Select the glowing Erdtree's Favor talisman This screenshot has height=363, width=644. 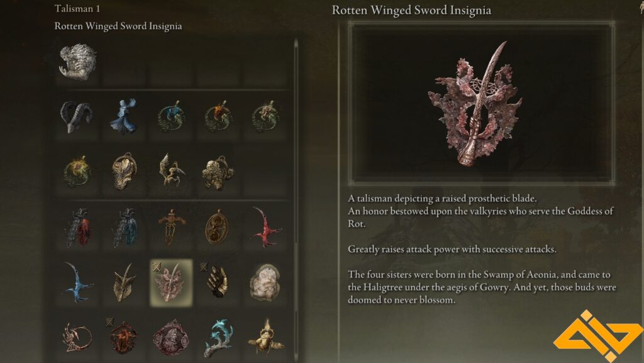tap(77, 172)
